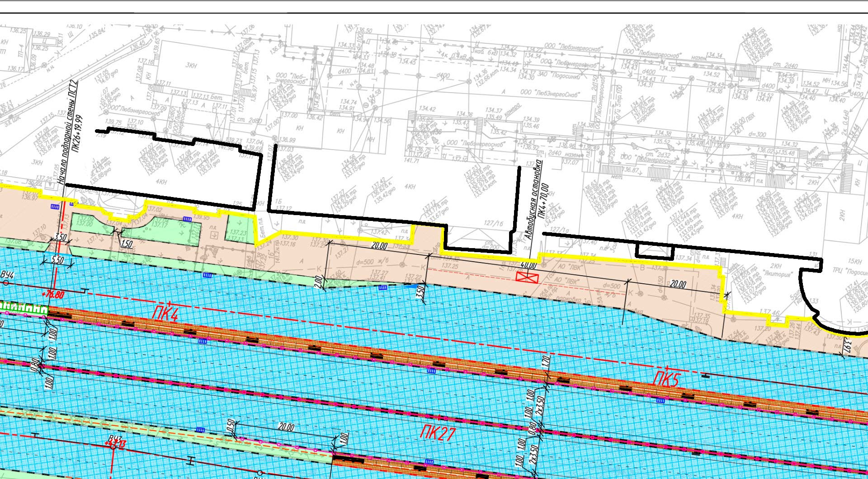Pick the 136.42 elevation mark
This screenshot has width=868, height=479.
coord(315,117)
